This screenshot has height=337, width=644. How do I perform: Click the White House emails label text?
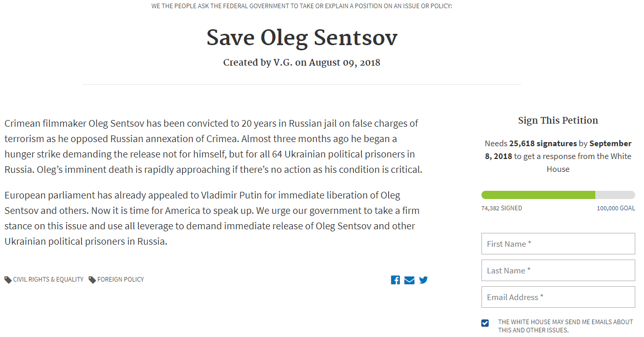[565, 326]
